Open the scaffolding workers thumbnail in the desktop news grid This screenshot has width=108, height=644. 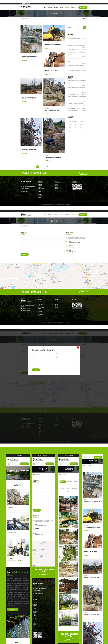pos(31,132)
